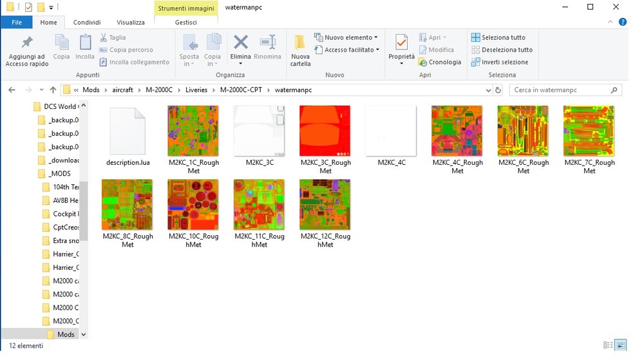Pin folder with Aggiungi ad Accesso rapido
644x362 pixels.
tap(27, 51)
